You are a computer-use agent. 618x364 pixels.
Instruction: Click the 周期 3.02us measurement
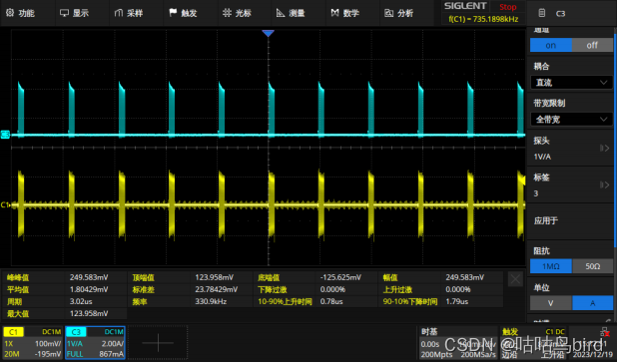pyautogui.click(x=65, y=301)
